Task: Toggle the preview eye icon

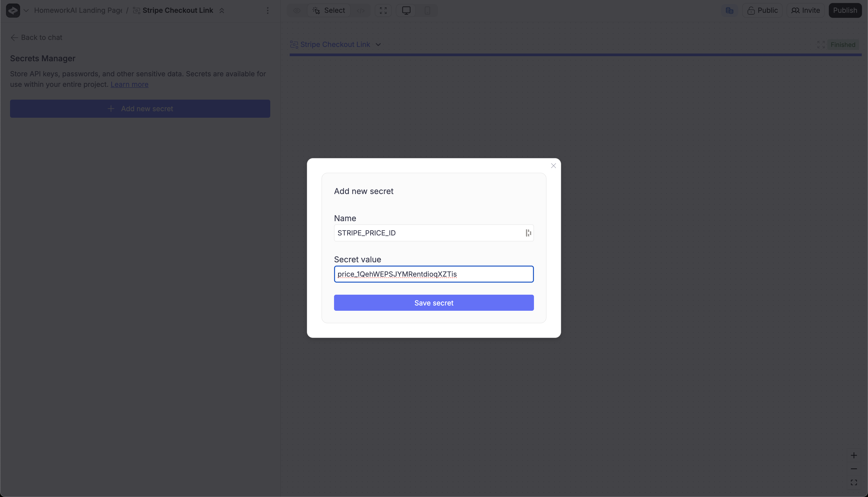Action: coord(297,11)
